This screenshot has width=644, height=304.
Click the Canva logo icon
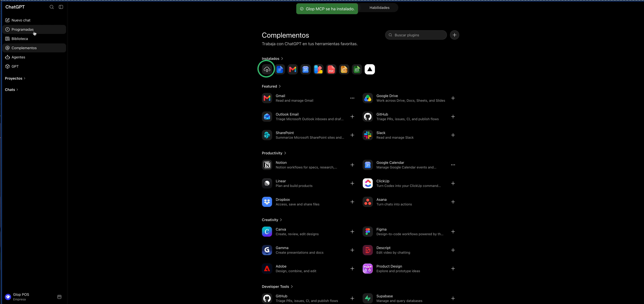(267, 232)
